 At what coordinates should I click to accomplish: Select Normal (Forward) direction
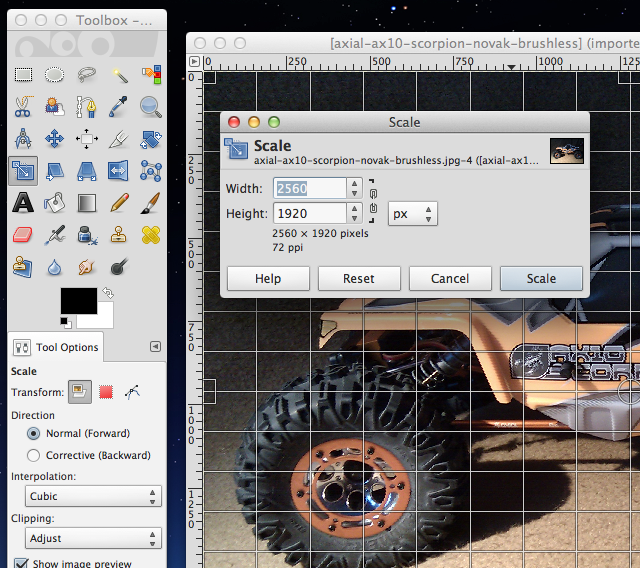pos(34,434)
